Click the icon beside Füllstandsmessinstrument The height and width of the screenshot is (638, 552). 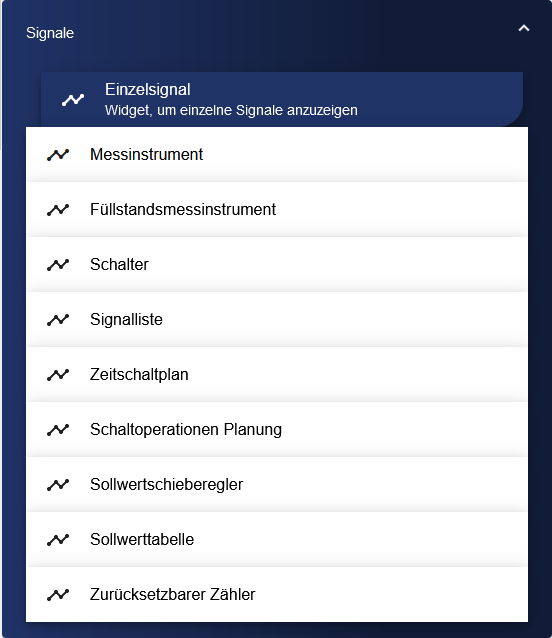pyautogui.click(x=58, y=210)
